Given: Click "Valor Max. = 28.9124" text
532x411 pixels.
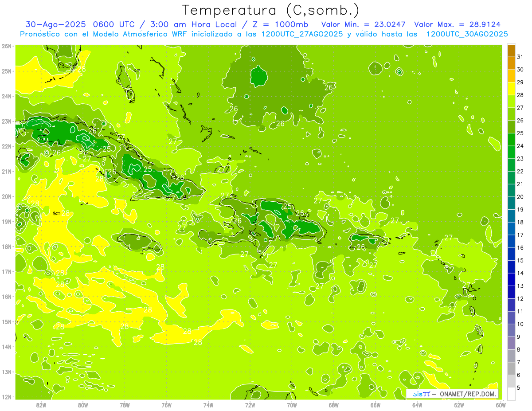Looking at the screenshot, I should 458,24.
